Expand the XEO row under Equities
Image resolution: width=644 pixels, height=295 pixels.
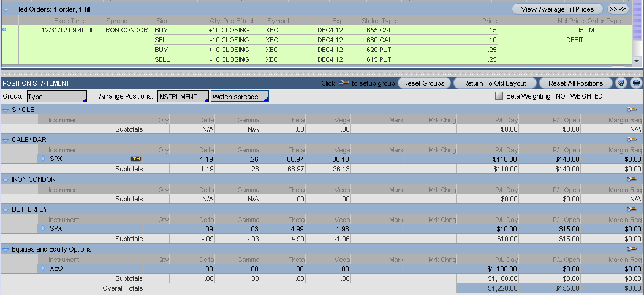click(44, 268)
